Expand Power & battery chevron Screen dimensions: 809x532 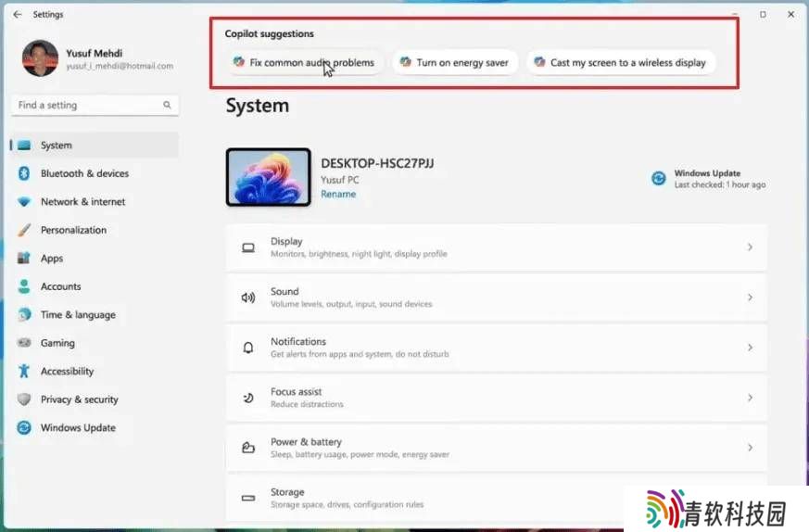point(750,448)
